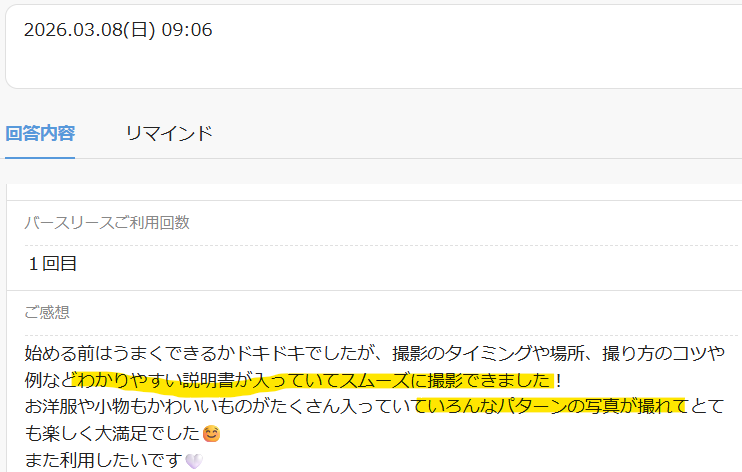Select the 2026.03.08 date text
The image size is (742, 472).
(73, 30)
